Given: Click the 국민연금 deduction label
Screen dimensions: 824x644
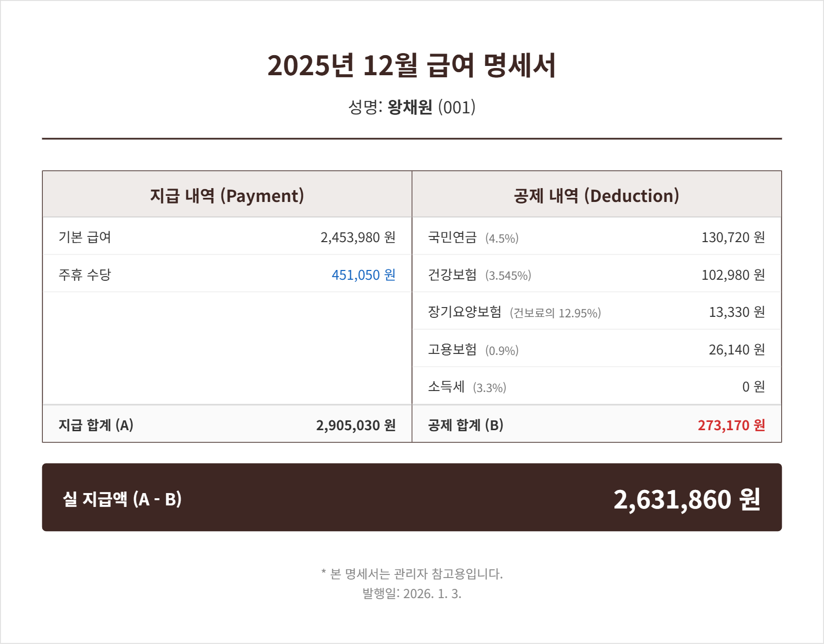Looking at the screenshot, I should [x=452, y=237].
